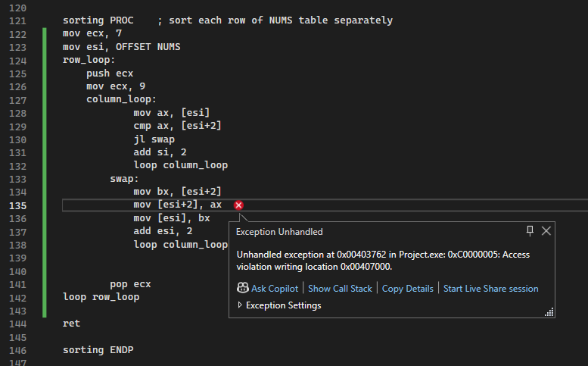588x366 pixels.
Task: Click the red exception error icon on line 135
Action: 238,205
